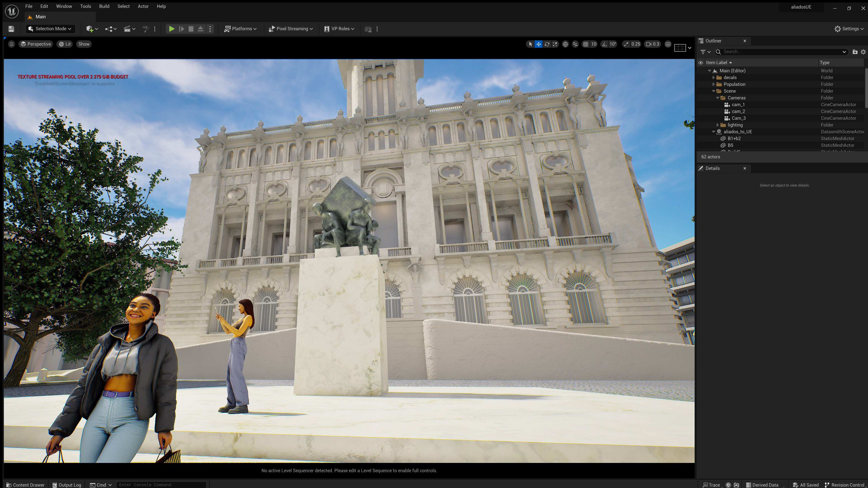This screenshot has width=868, height=488.
Task: Open camera speed 0.3 setting
Action: click(653, 44)
